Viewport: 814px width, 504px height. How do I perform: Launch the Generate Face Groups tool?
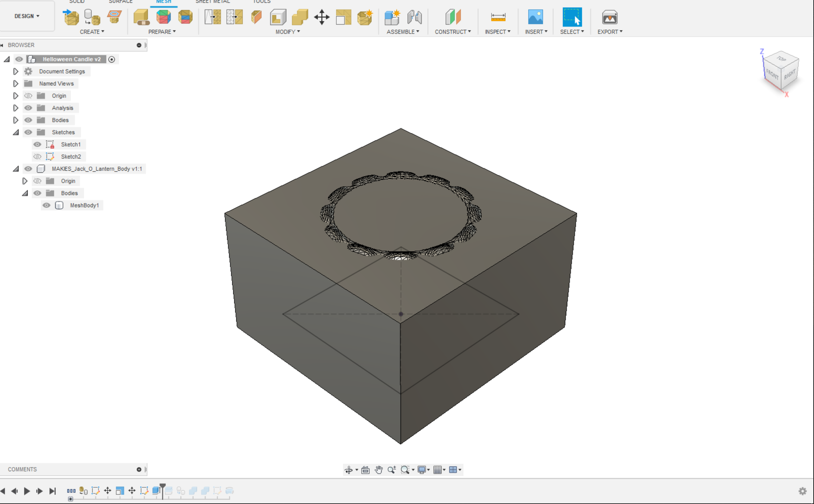[163, 17]
